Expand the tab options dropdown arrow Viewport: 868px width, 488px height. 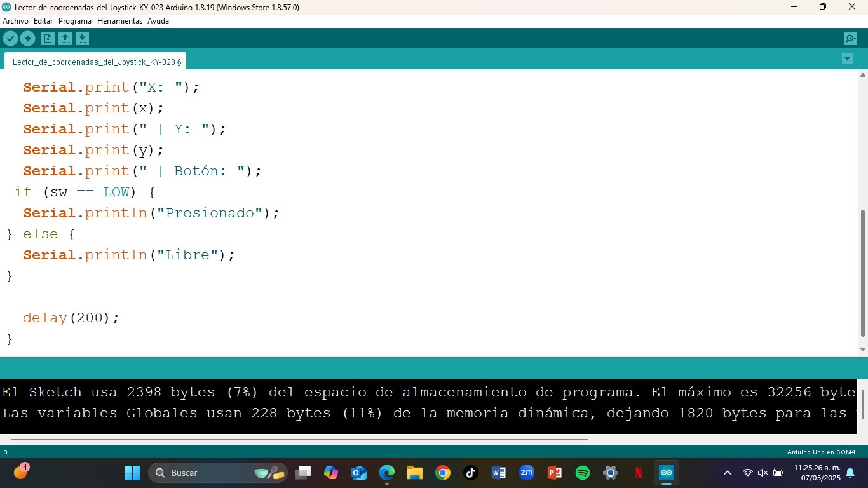[x=847, y=59]
